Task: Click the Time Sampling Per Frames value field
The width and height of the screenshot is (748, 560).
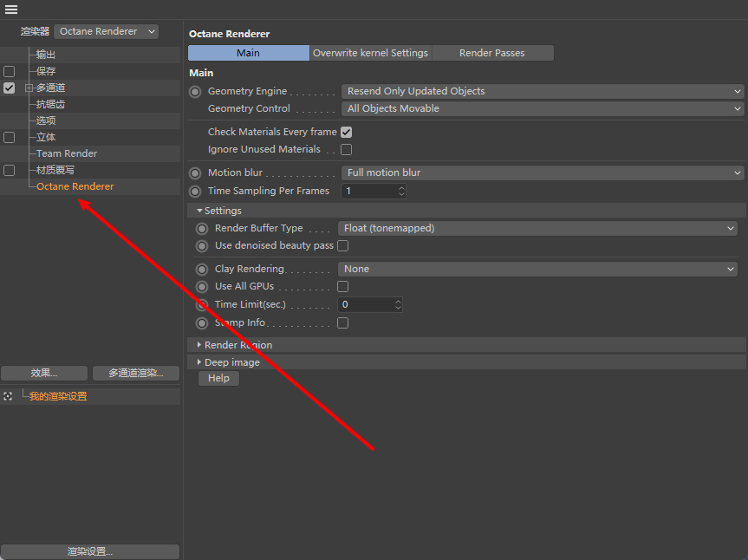Action: (x=370, y=192)
